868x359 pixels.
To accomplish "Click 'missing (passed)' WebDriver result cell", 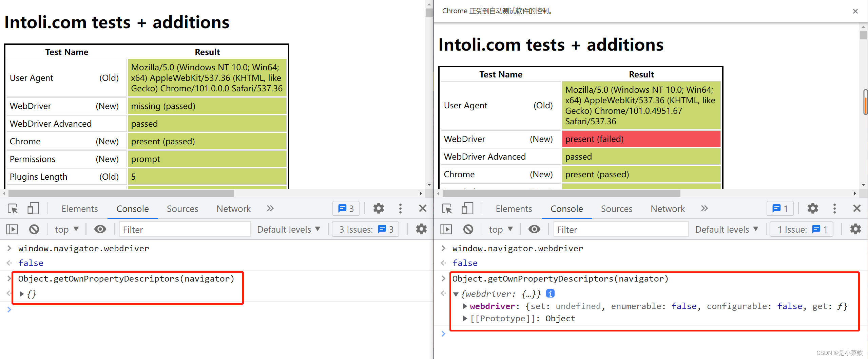I will tap(207, 106).
